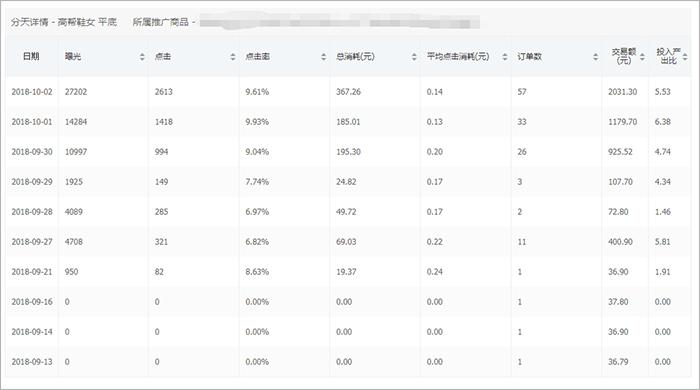This screenshot has height=390, width=700.
Task: Click ROI value 6.38
Action: point(662,122)
